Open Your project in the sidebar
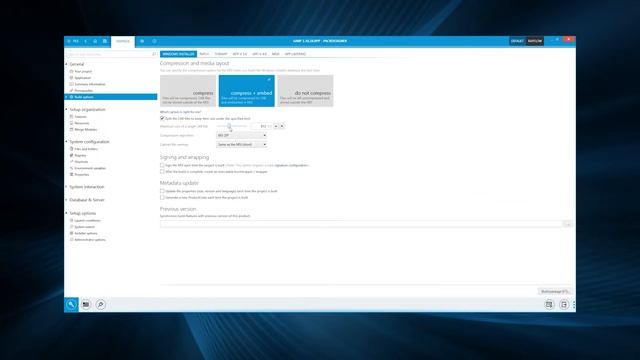Viewport: 640px width, 360px height. (83, 71)
